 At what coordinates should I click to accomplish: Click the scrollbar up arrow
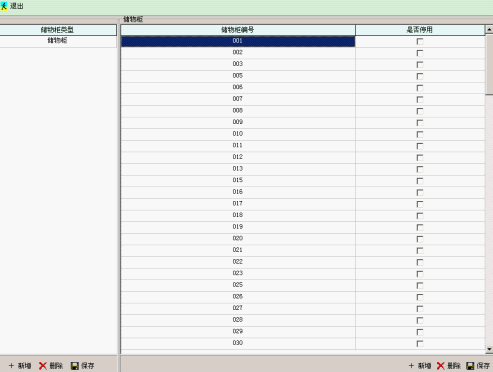(x=489, y=30)
